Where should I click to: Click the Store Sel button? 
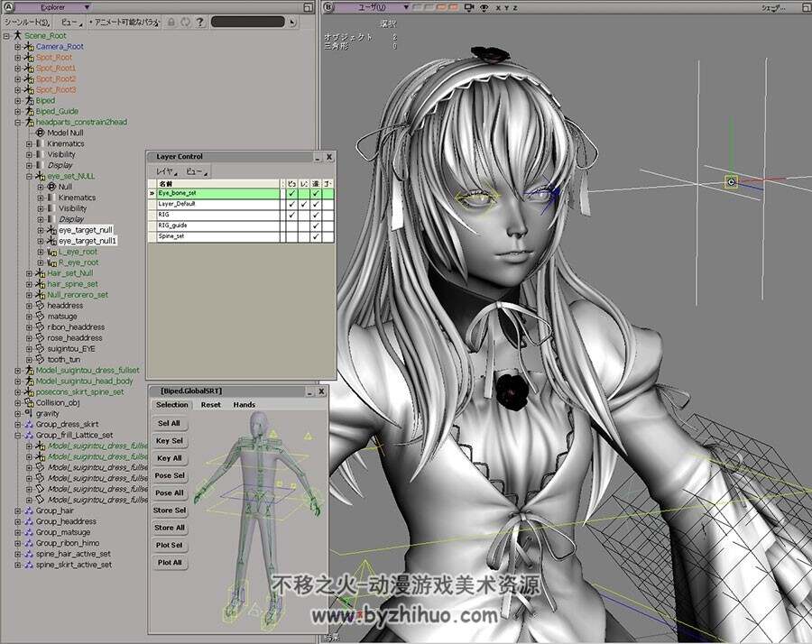click(x=170, y=511)
